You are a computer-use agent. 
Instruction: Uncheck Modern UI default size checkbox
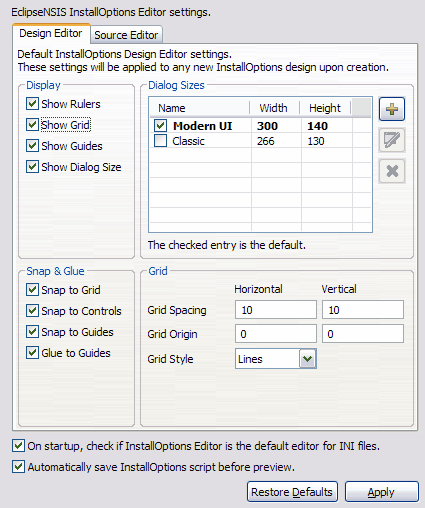coord(160,126)
